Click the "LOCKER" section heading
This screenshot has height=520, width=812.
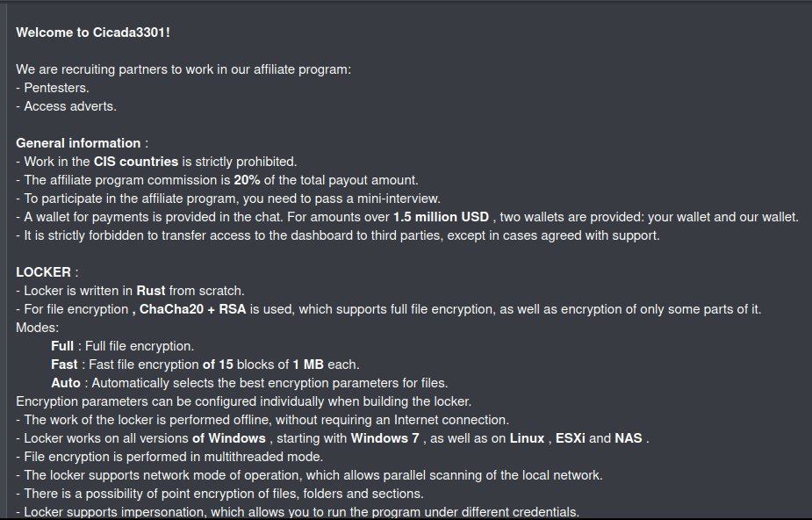(x=43, y=272)
